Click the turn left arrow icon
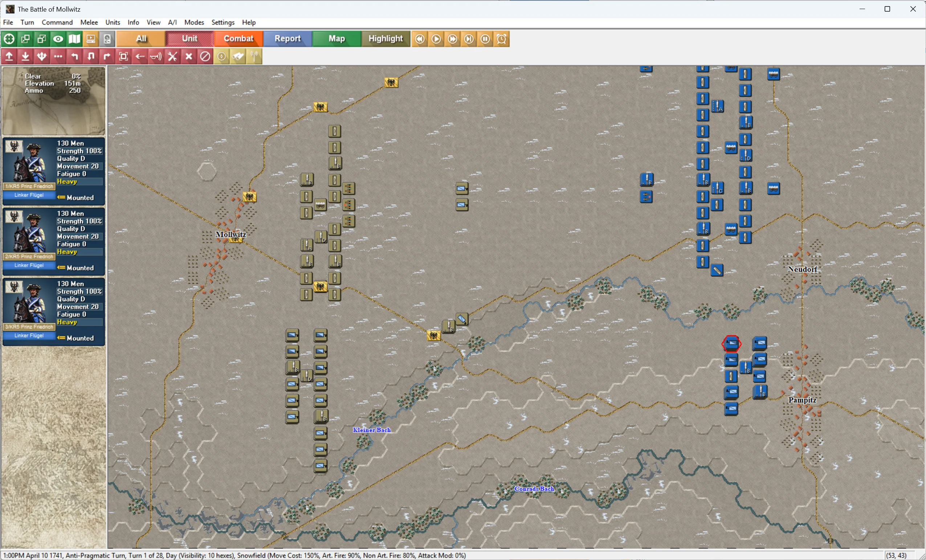926x560 pixels. tap(74, 56)
